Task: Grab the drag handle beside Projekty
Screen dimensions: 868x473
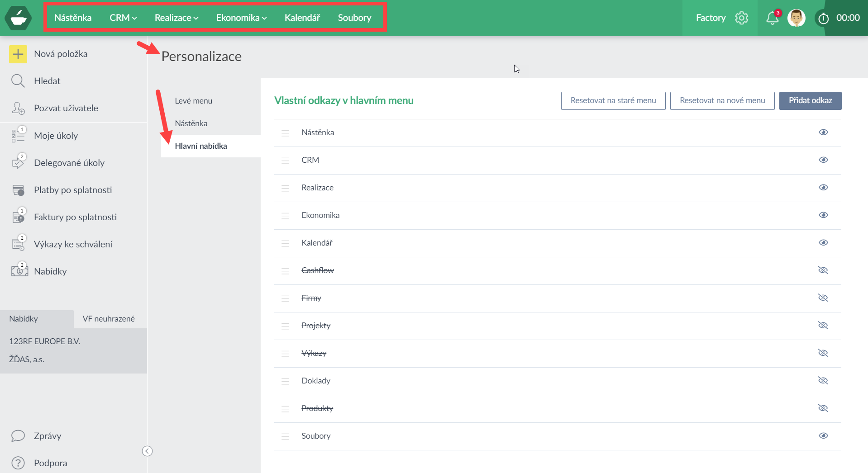Action: click(x=285, y=326)
